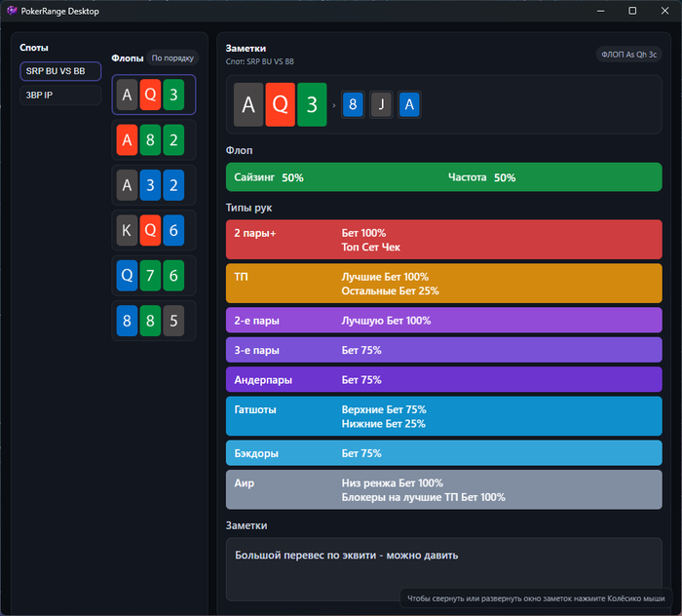682x616 pixels.
Task: Select the Гатшоты hand type row
Action: pos(443,416)
